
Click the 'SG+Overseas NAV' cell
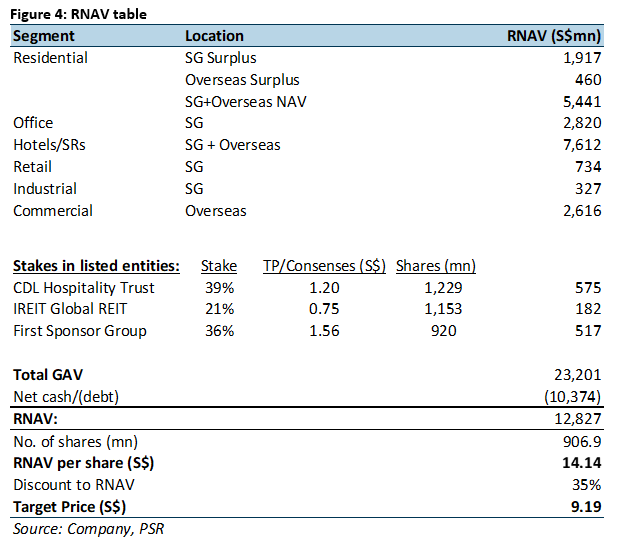245,102
